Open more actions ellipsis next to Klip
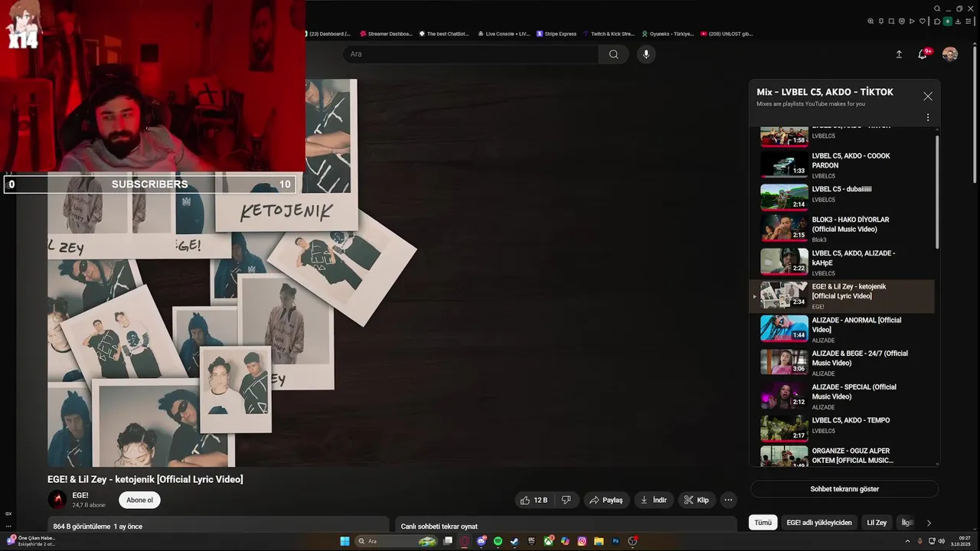 [x=729, y=500]
